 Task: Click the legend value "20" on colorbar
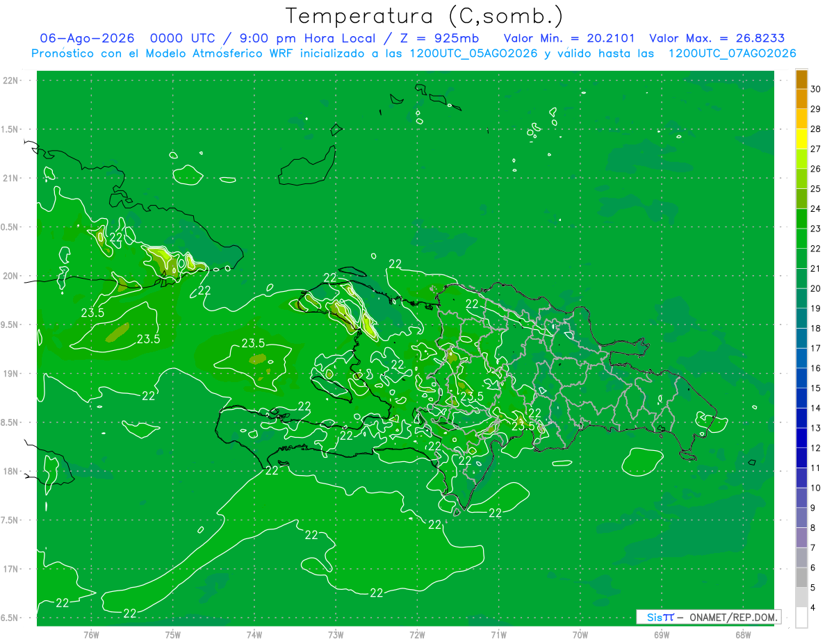(x=817, y=289)
